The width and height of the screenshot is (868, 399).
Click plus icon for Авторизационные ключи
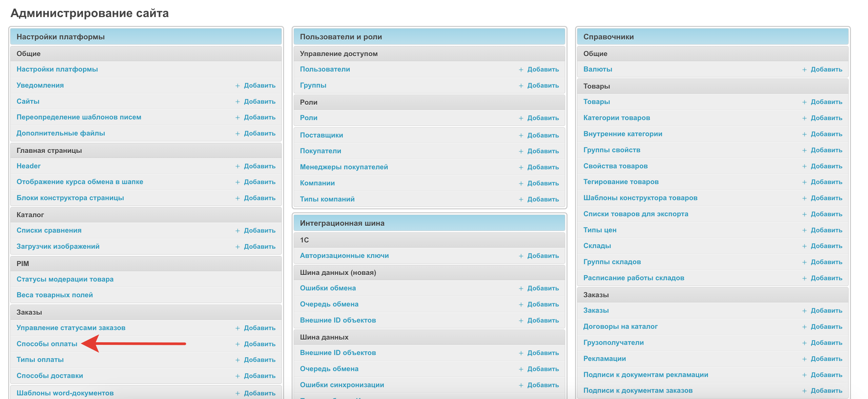click(x=521, y=256)
